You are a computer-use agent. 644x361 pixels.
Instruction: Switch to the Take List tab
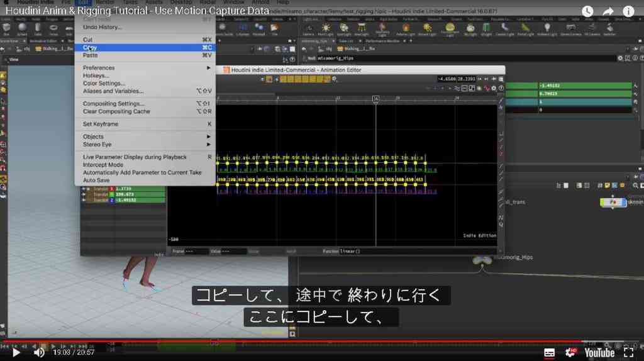pos(346,41)
